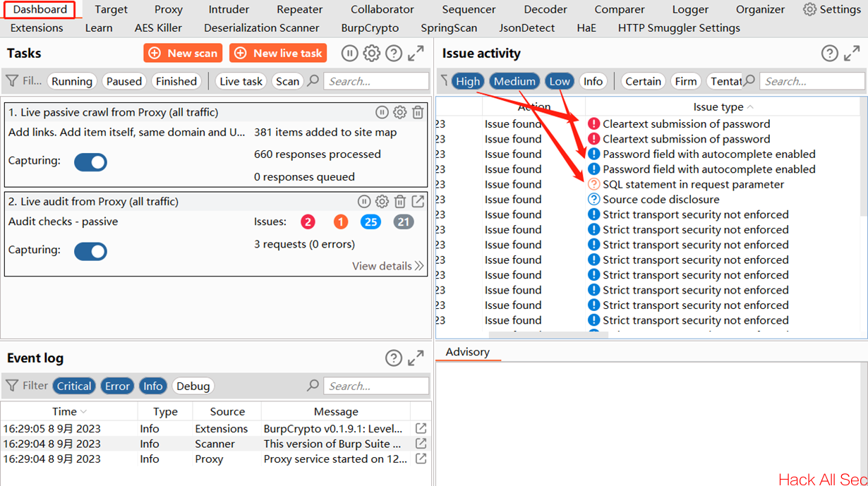The image size is (868, 486).
Task: Click the Tasks search magnifier icon
Action: click(x=313, y=81)
